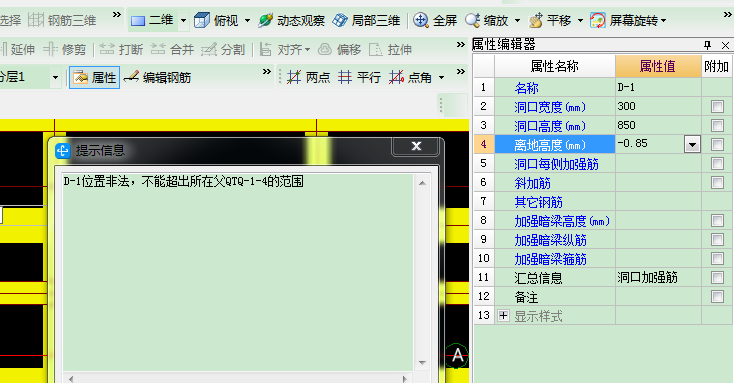Image resolution: width=734 pixels, height=383 pixels.
Task: Open the 屏幕旋转 dropdown arrow
Action: click(x=663, y=21)
